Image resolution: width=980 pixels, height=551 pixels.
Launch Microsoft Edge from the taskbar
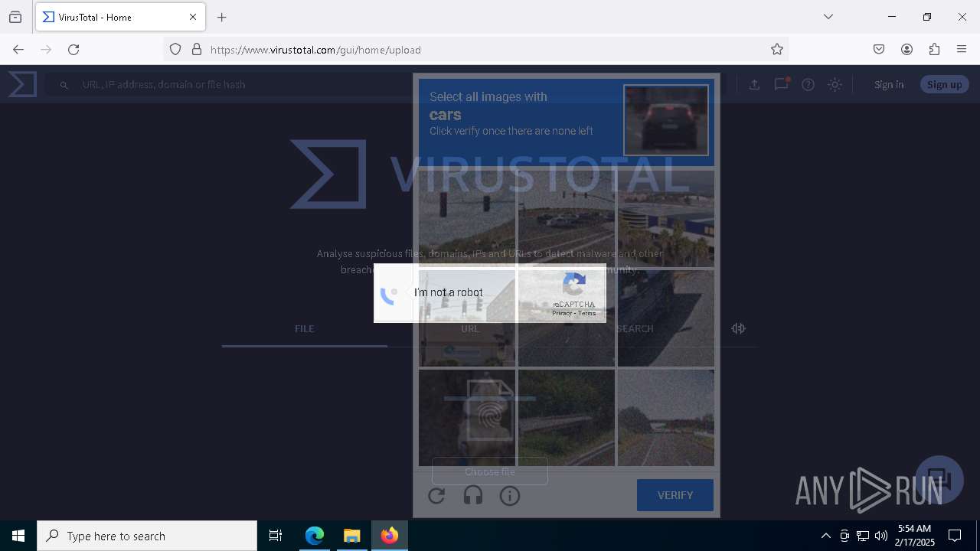click(315, 536)
